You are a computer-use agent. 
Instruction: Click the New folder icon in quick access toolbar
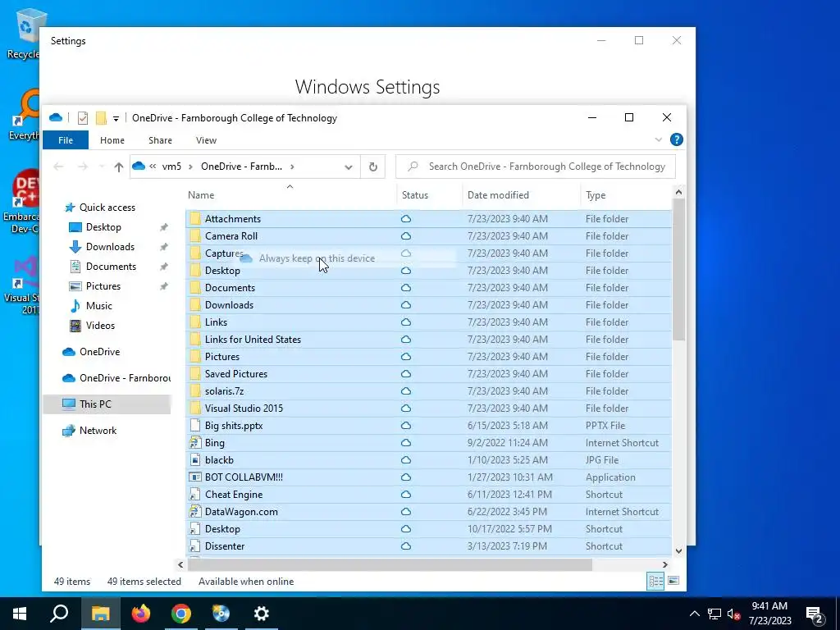[101, 118]
